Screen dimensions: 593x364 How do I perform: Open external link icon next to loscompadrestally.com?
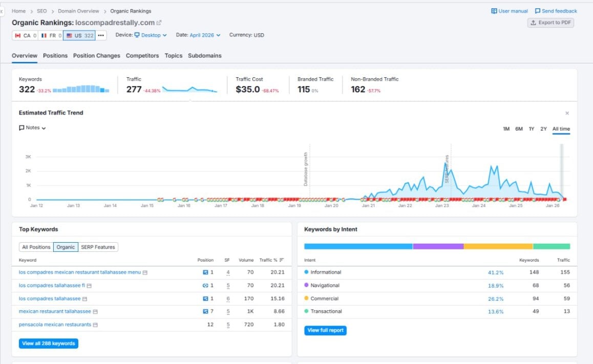pos(159,23)
